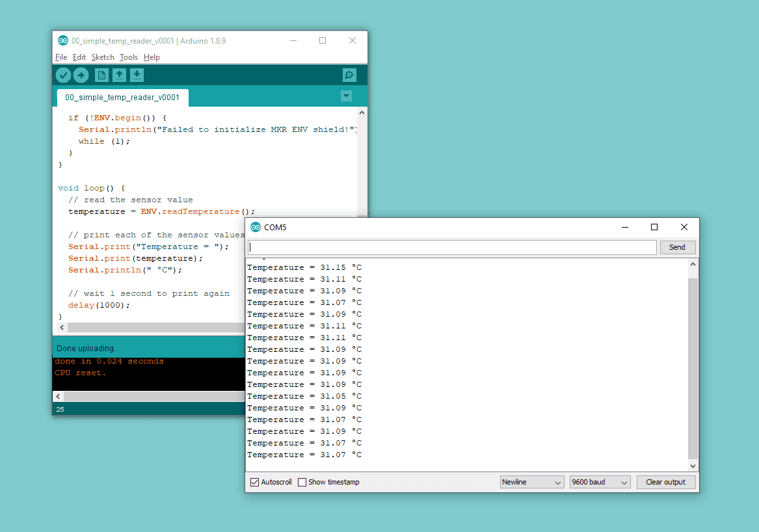This screenshot has width=759, height=532.
Task: Click the Verify sketch checkmark icon
Action: click(x=63, y=75)
